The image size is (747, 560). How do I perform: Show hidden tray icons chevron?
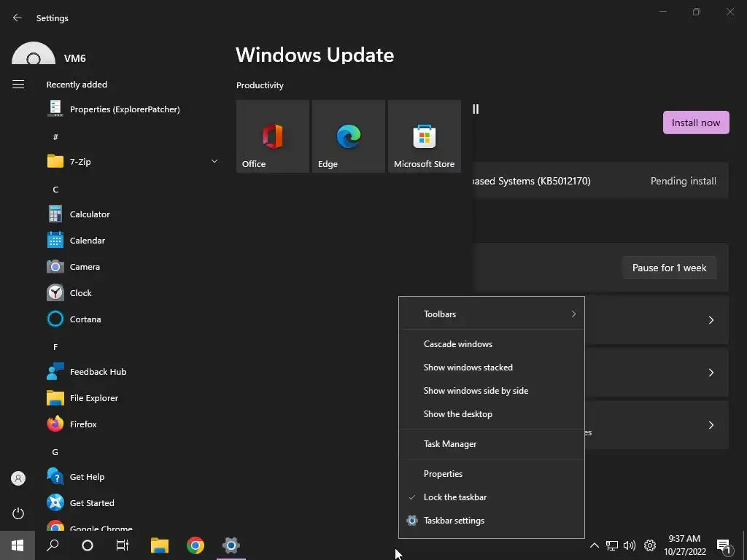coord(594,545)
